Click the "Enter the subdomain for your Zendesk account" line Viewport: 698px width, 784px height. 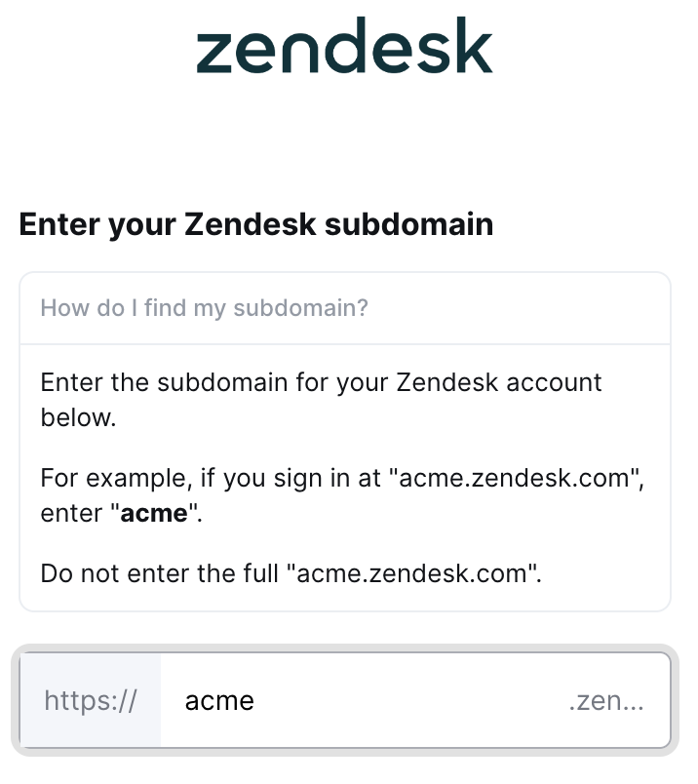pyautogui.click(x=322, y=382)
